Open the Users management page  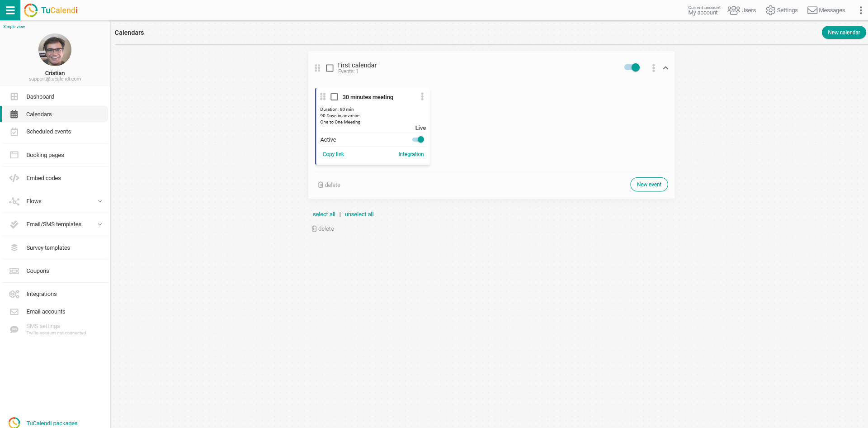741,10
